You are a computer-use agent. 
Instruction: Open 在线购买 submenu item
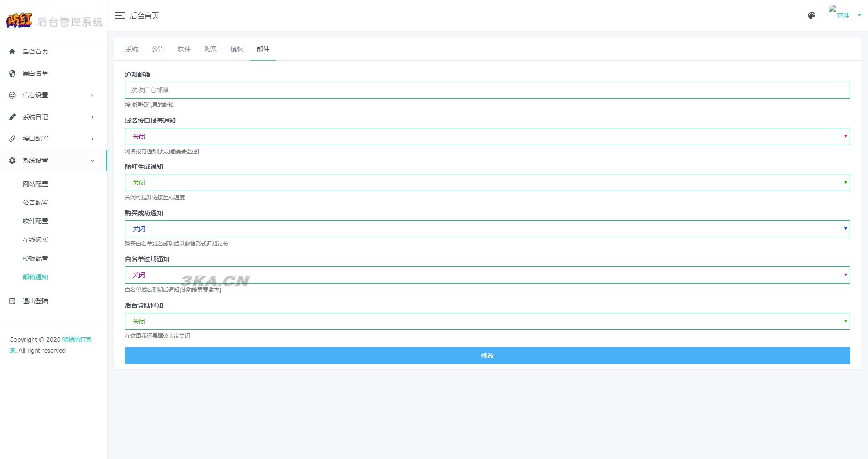(x=35, y=240)
